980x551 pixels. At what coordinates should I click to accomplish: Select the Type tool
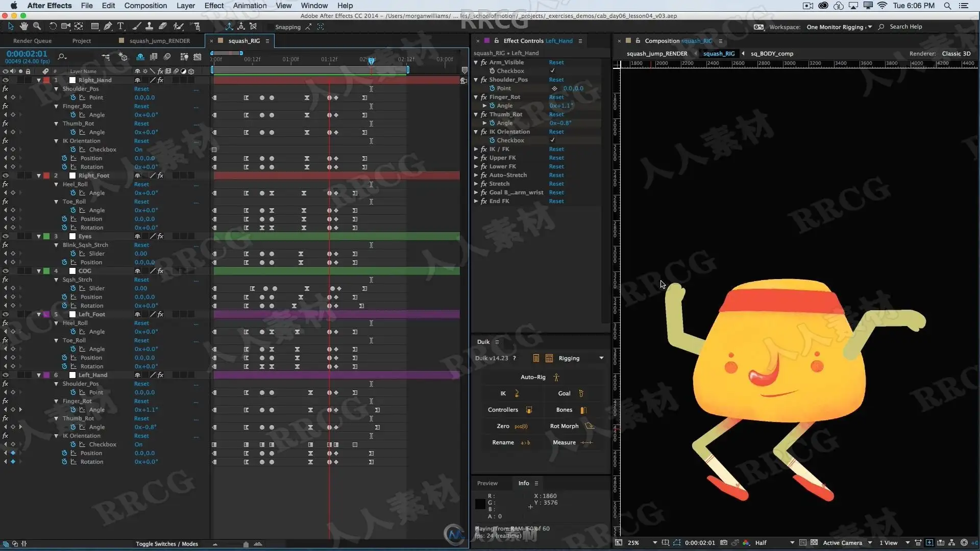point(120,26)
